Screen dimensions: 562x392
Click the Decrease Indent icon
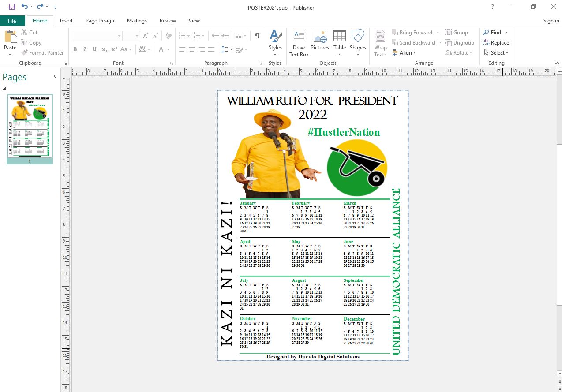click(x=215, y=36)
